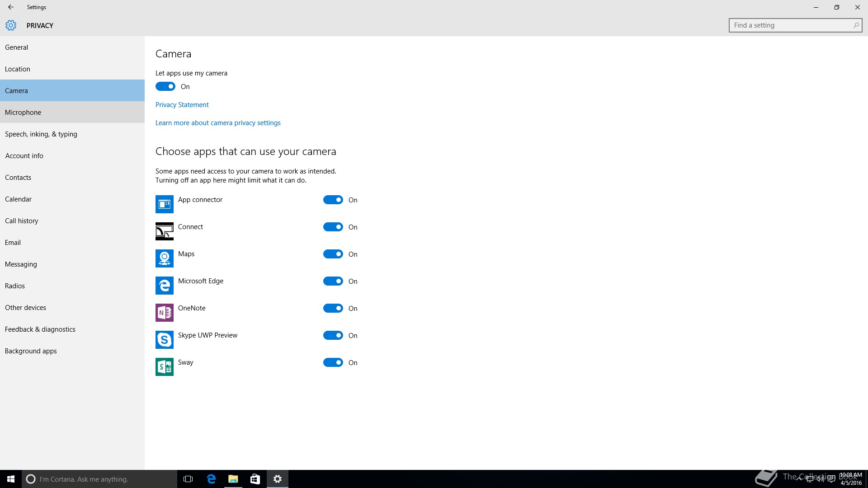Click the Cortana circle icon
868x488 pixels.
pyautogui.click(x=30, y=479)
